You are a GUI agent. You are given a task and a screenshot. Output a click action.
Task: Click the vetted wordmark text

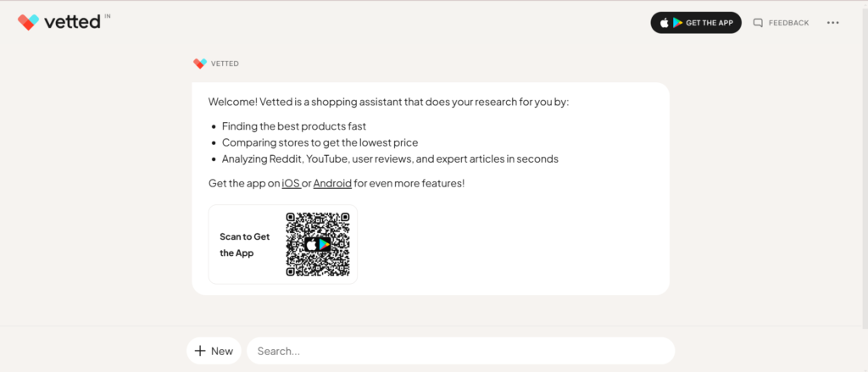71,22
